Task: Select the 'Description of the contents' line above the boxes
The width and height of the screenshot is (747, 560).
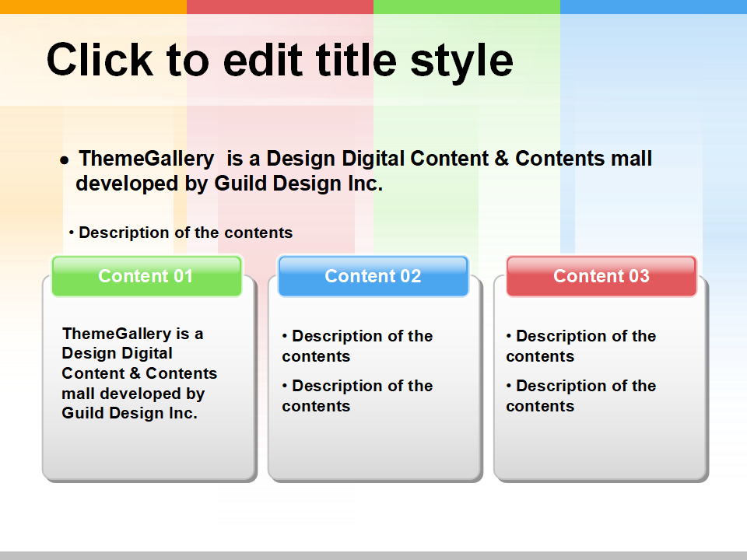Action: coord(181,233)
